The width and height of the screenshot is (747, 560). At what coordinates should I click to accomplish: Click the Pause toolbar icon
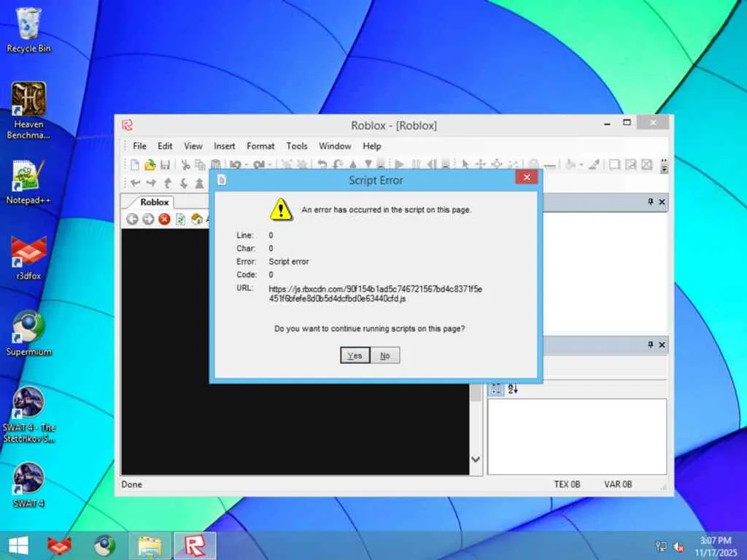pyautogui.click(x=415, y=164)
